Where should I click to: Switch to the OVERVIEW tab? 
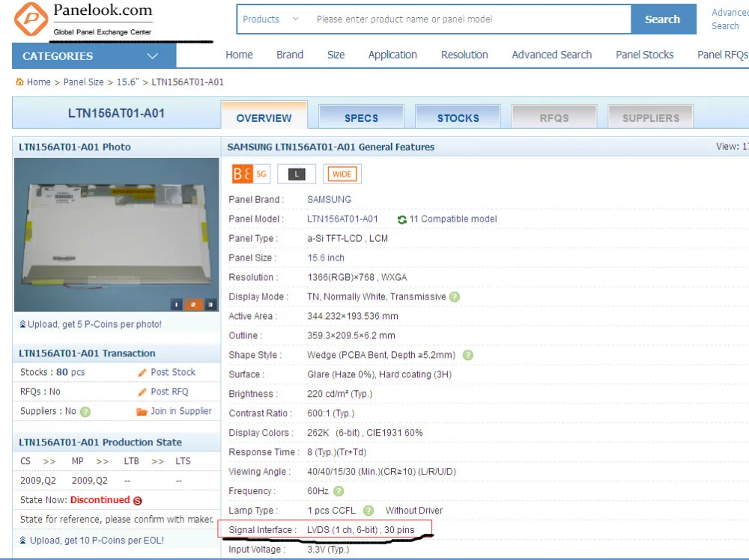coord(264,115)
